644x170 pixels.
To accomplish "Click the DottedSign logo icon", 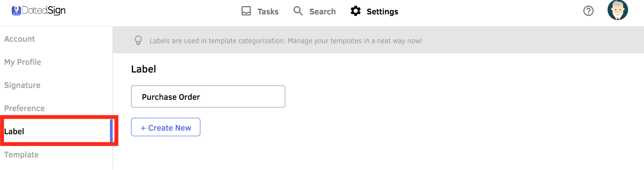I will pos(16,11).
